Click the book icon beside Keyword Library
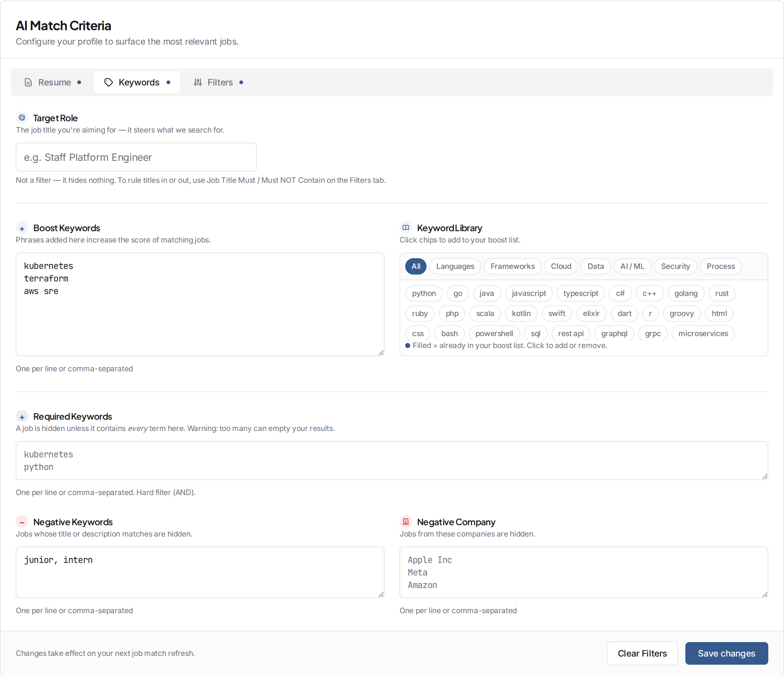 [406, 228]
